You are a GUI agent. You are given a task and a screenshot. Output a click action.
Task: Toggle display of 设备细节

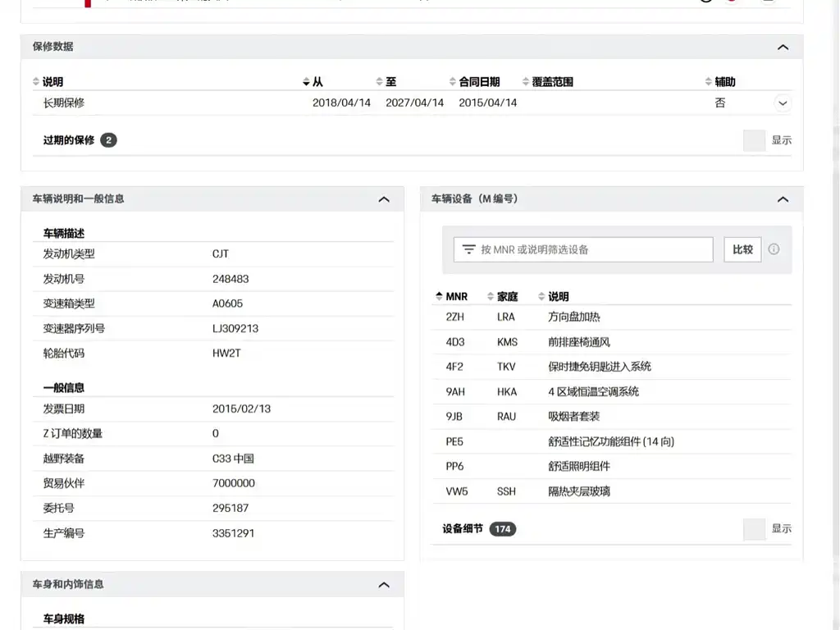(754, 529)
